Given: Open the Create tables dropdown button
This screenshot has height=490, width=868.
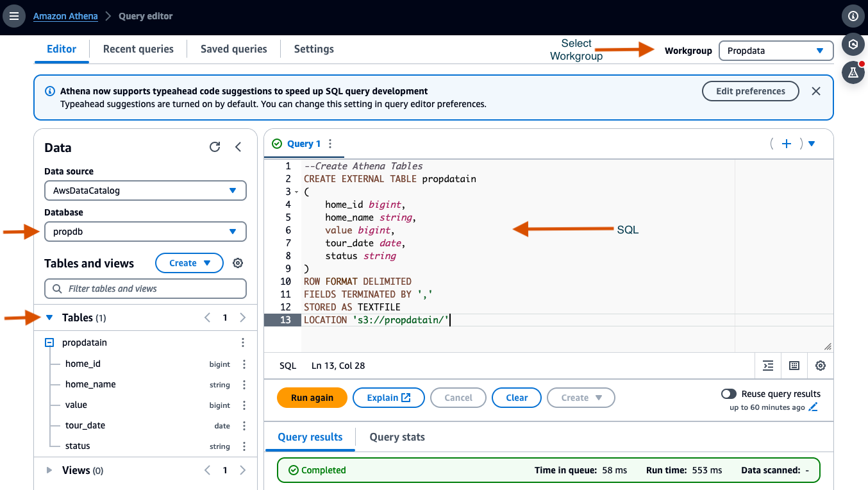Looking at the screenshot, I should [189, 263].
